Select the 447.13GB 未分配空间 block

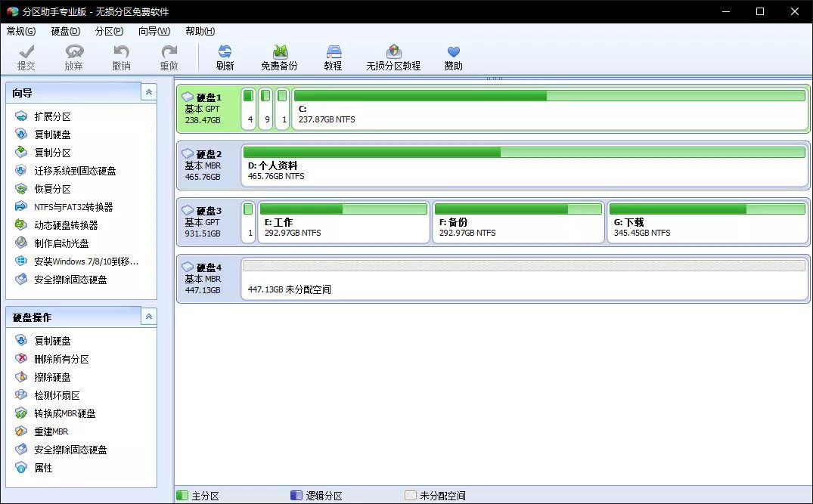[525, 279]
